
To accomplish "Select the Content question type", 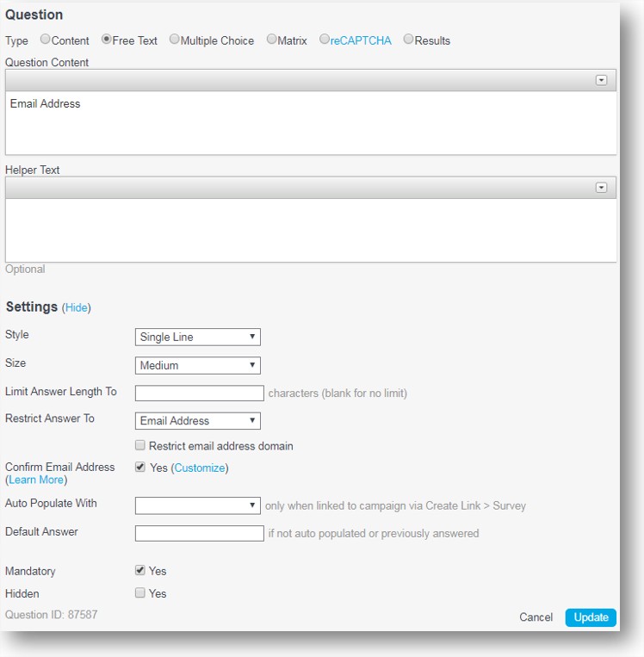I will [x=46, y=40].
